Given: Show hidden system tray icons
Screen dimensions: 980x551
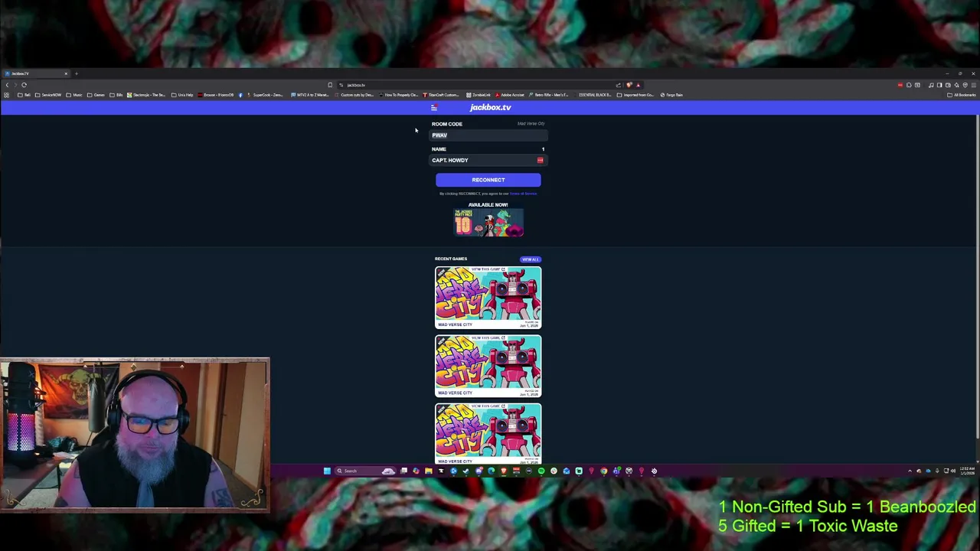Looking at the screenshot, I should 910,471.
